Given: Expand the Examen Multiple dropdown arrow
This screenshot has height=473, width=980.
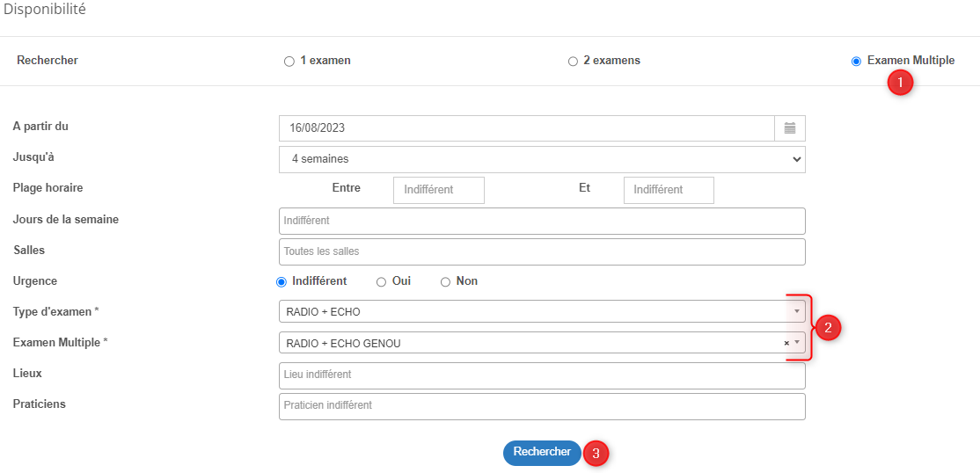Looking at the screenshot, I should 797,342.
